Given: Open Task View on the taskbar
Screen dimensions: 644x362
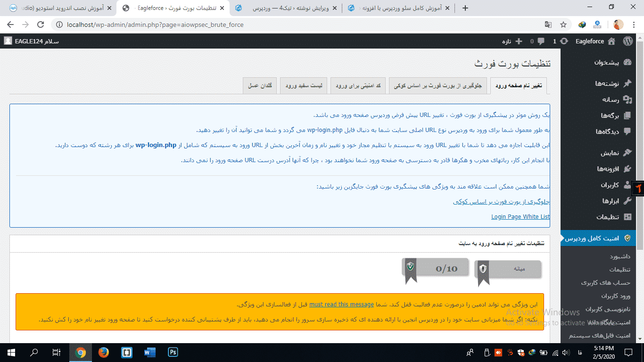Looking at the screenshot, I should point(57,352).
